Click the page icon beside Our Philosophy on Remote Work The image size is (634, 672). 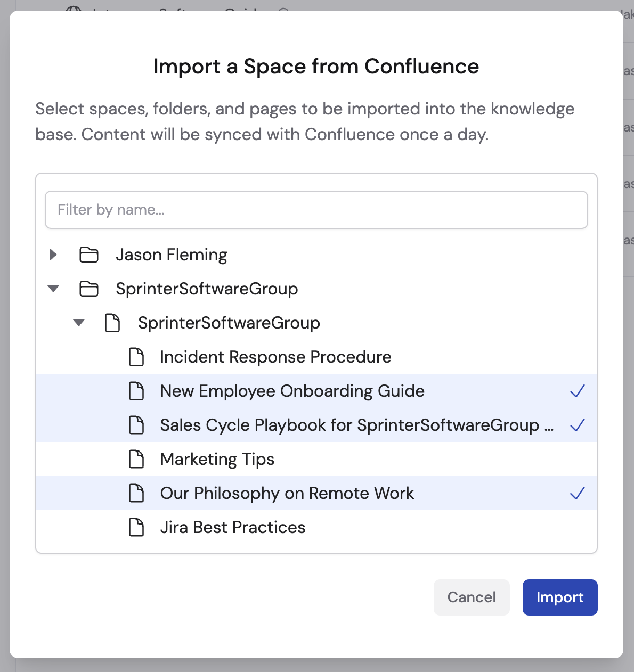pyautogui.click(x=136, y=493)
